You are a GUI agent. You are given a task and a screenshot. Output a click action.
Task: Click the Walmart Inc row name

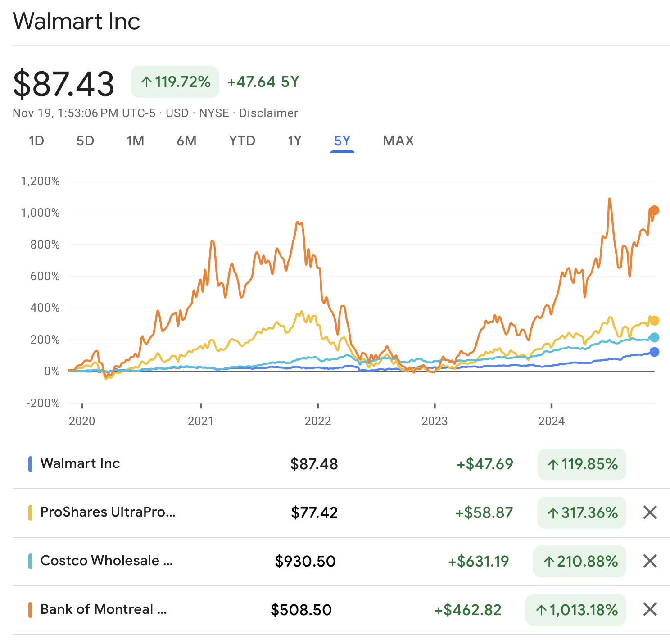tap(80, 463)
